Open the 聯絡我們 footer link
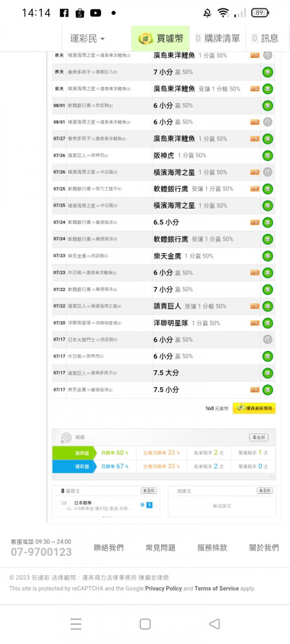 coord(108,547)
